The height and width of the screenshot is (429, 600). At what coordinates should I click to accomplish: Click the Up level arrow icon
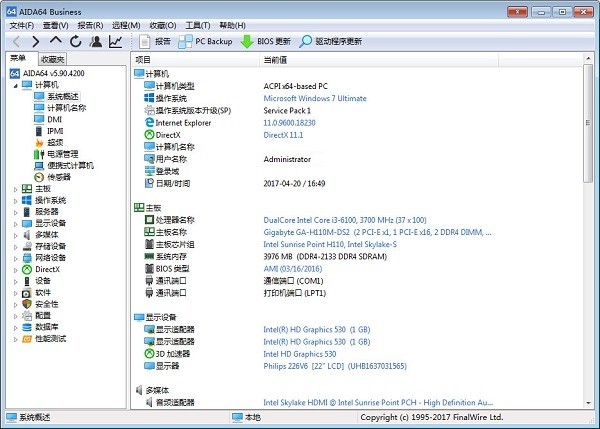pyautogui.click(x=55, y=42)
